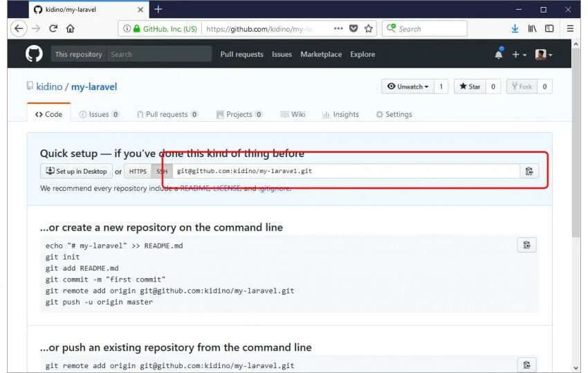Select the Settings tab
The height and width of the screenshot is (373, 588).
(394, 114)
